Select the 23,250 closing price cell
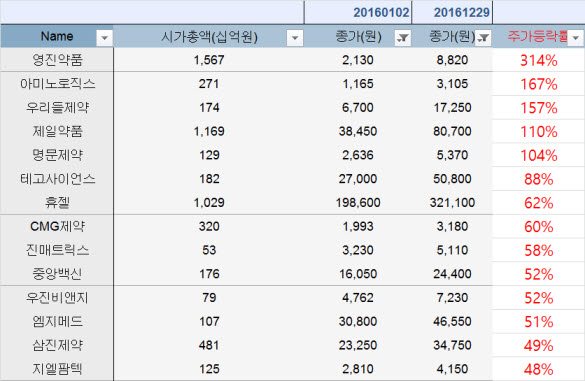585x381 pixels. [358, 345]
